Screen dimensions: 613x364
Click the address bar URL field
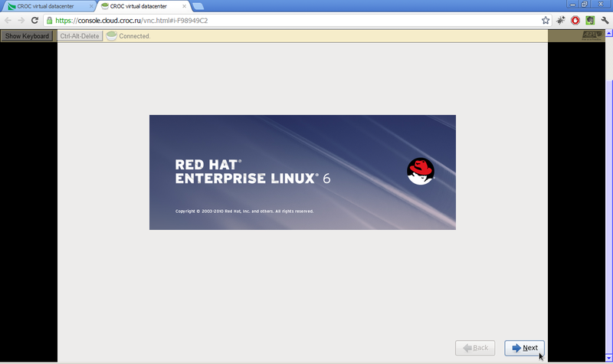[x=297, y=21]
